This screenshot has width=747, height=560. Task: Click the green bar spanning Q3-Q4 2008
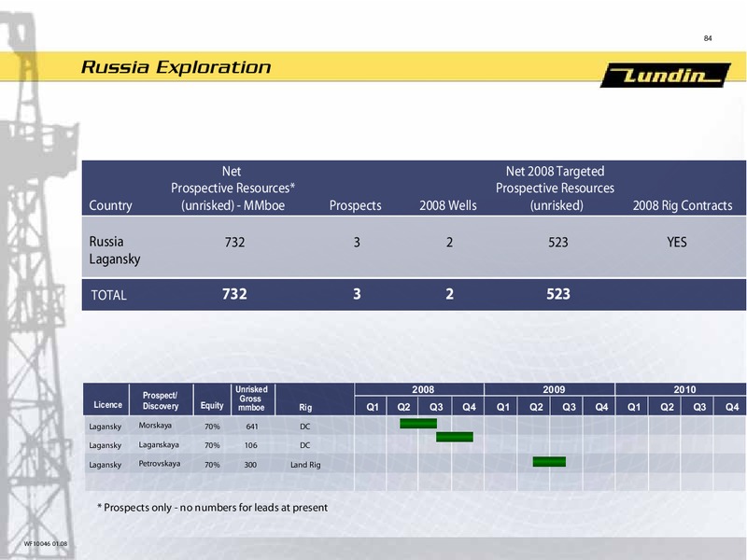455,437
